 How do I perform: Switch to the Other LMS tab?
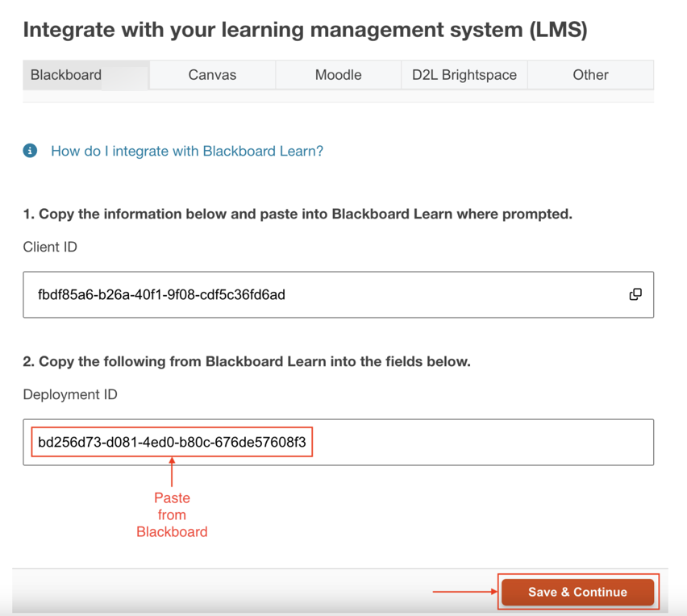590,74
